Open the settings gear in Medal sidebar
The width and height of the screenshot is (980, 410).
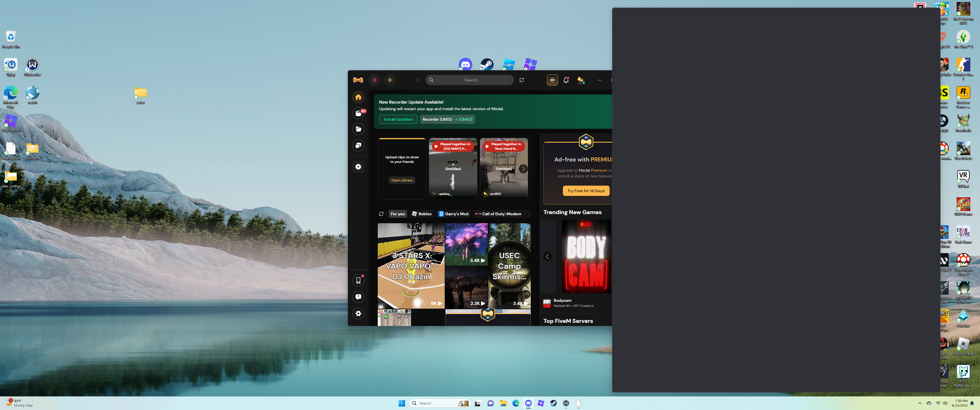coord(358,313)
